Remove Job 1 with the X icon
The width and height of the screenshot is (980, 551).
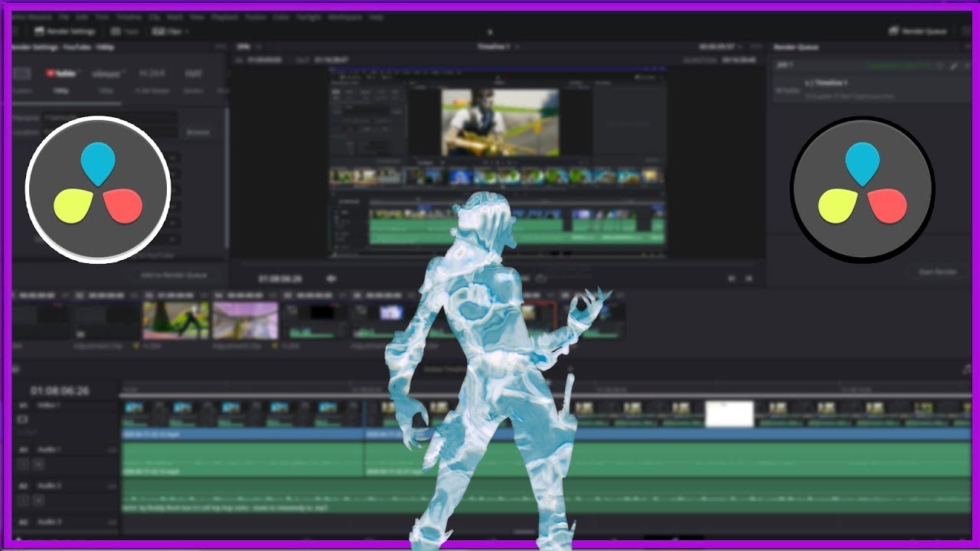coord(967,66)
